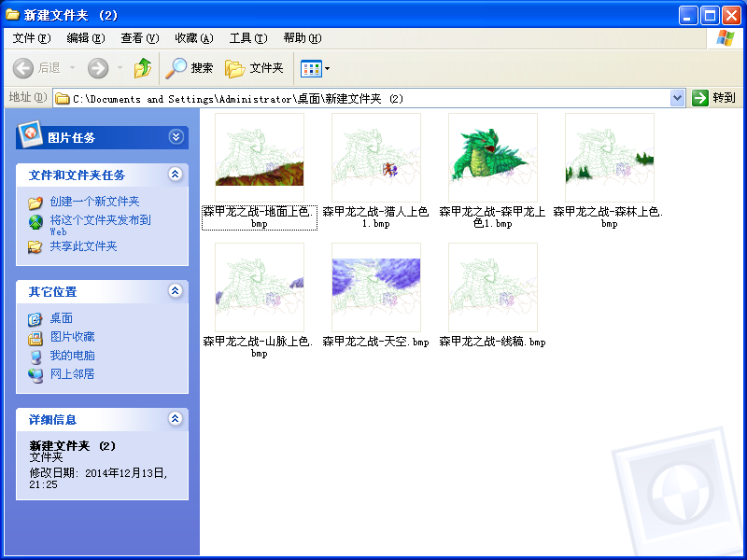This screenshot has width=747, height=560.
Task: Click the My Computer icon
Action: [x=35, y=357]
